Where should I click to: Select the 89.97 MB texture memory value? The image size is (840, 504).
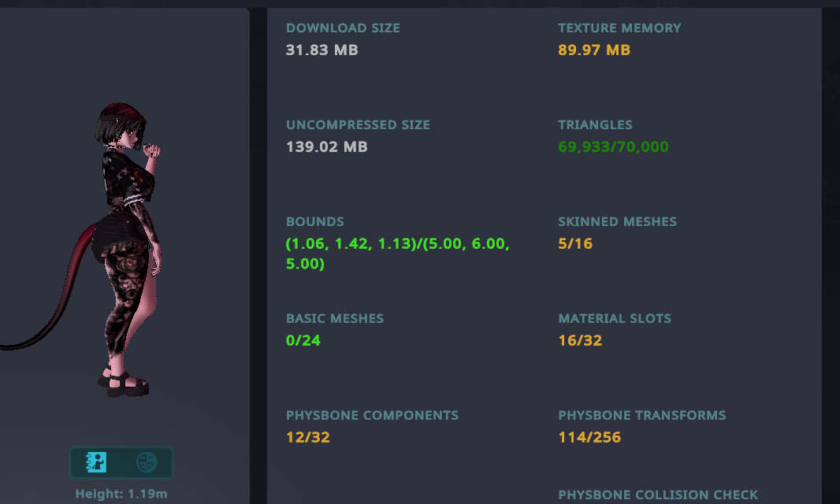(593, 50)
